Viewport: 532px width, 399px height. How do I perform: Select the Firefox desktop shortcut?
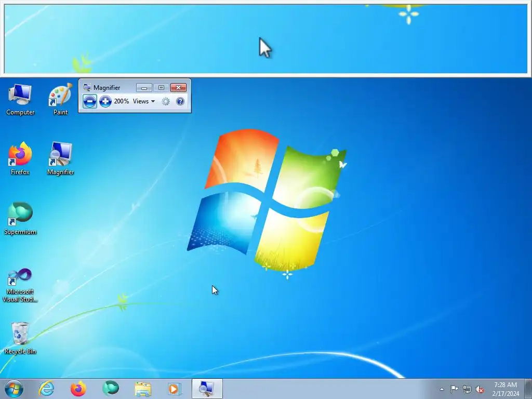pyautogui.click(x=20, y=158)
